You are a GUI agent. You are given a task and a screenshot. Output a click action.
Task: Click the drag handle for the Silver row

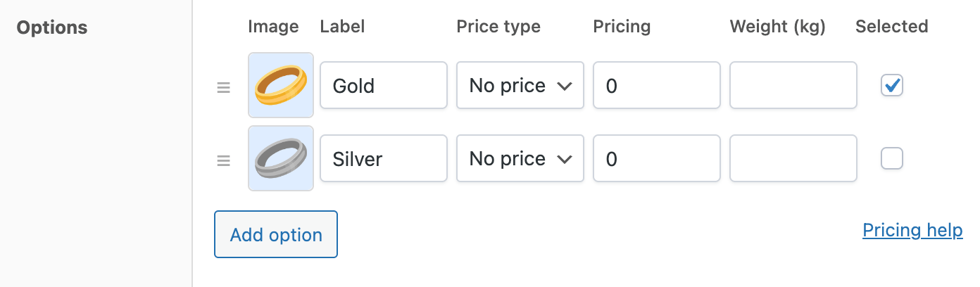coord(223,160)
